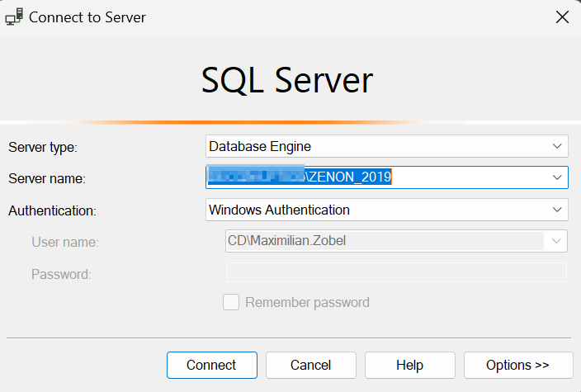Viewport: 581px width, 392px height.
Task: Click the "Authentication:" label
Action: (52, 210)
